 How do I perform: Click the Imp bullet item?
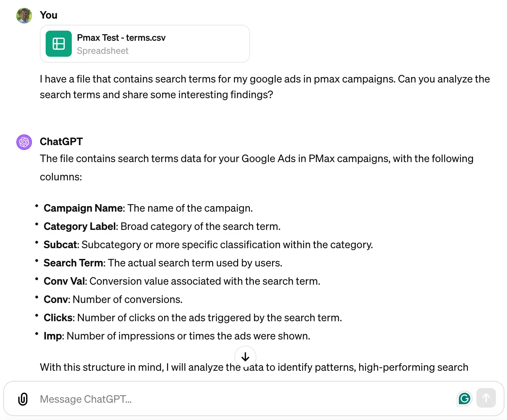coord(177,336)
